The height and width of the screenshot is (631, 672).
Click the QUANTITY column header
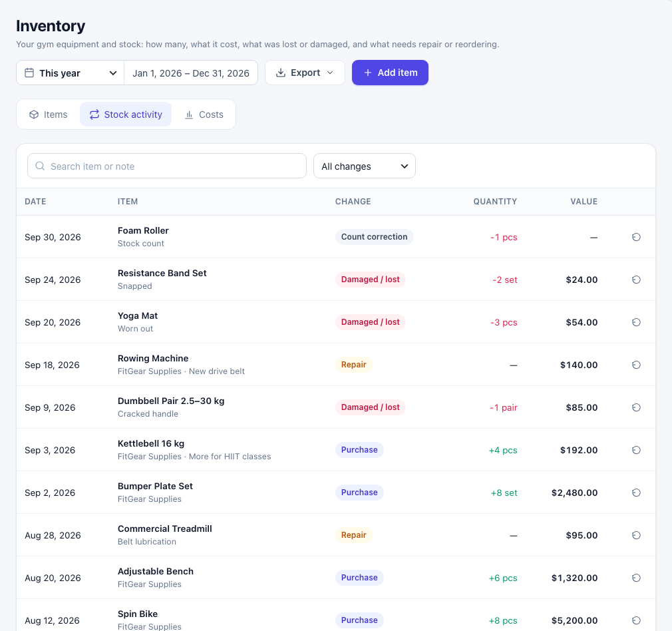(495, 202)
